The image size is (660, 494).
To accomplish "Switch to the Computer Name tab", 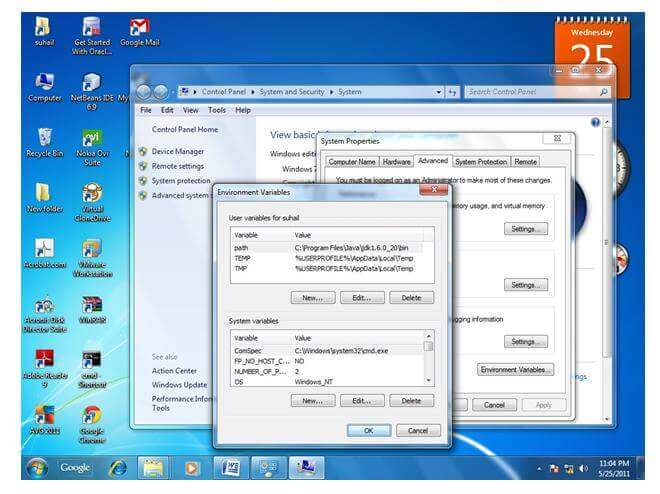I will coord(352,161).
